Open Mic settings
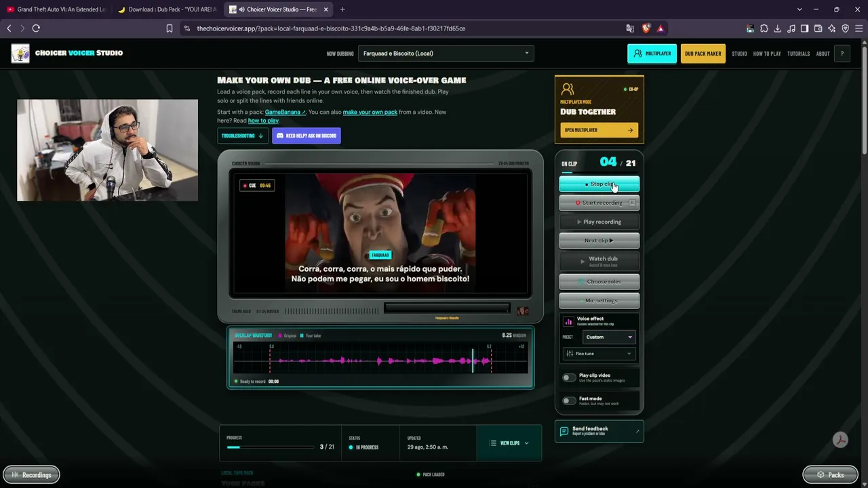This screenshot has width=868, height=488. pyautogui.click(x=599, y=300)
